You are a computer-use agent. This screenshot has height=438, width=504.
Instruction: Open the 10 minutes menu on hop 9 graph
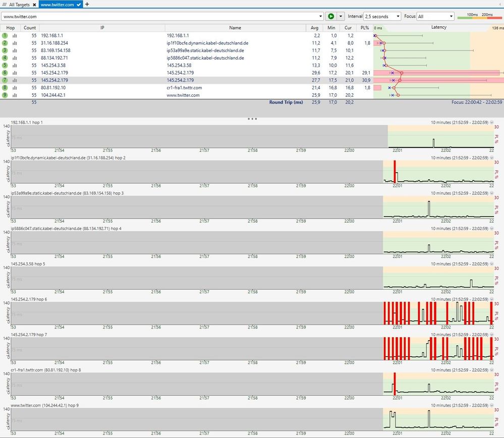pyautogui.click(x=491, y=406)
